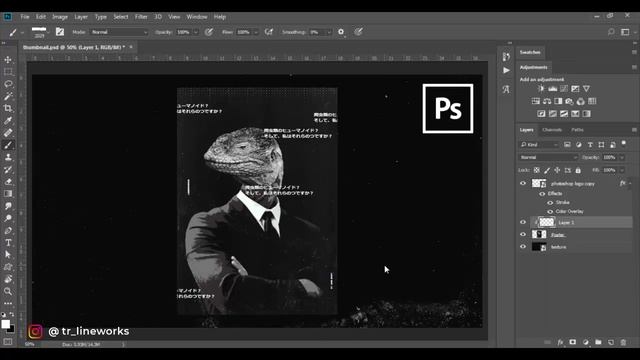The image size is (640, 360).
Task: Open the File menu
Action: (25, 17)
